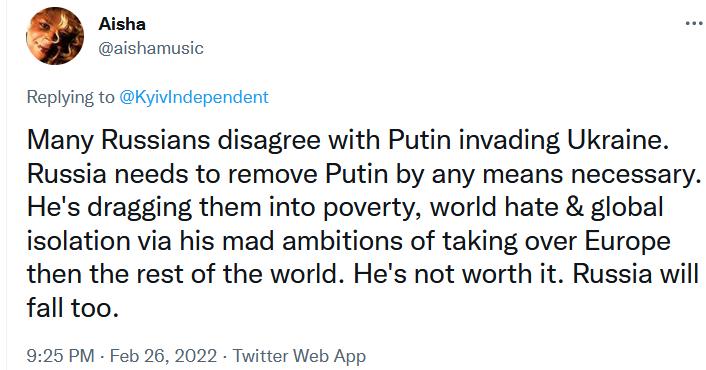
Task: Click the 9:25 PM timestamp
Action: pyautogui.click(x=60, y=356)
